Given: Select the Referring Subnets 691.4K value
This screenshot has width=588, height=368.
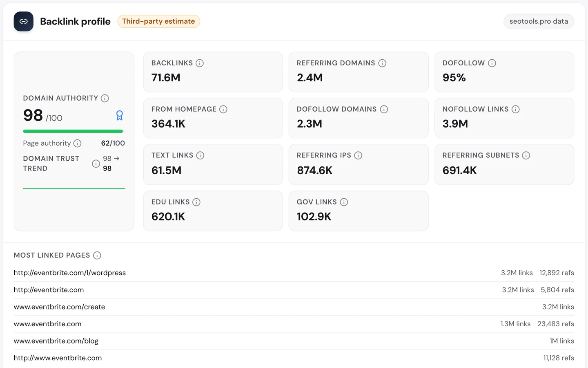Looking at the screenshot, I should point(459,171).
